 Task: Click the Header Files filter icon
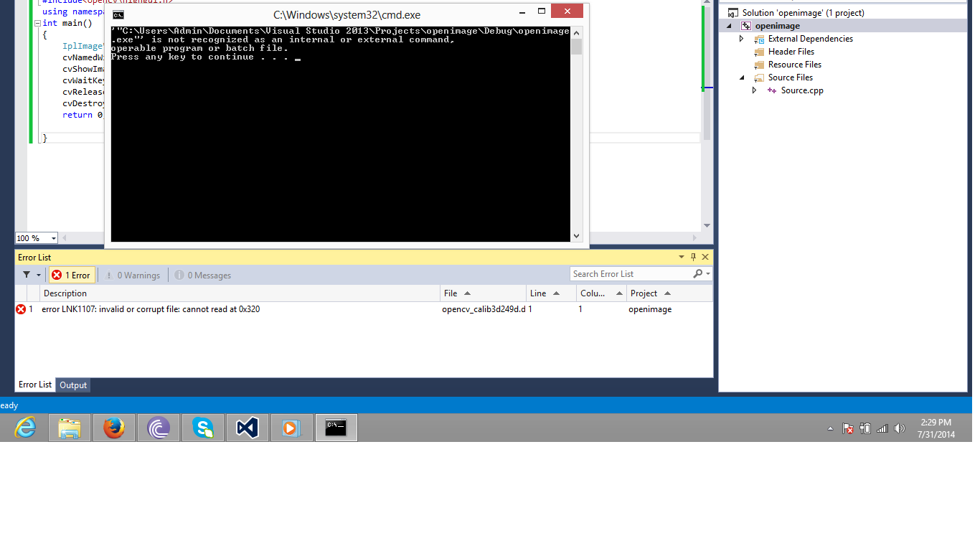pyautogui.click(x=759, y=52)
